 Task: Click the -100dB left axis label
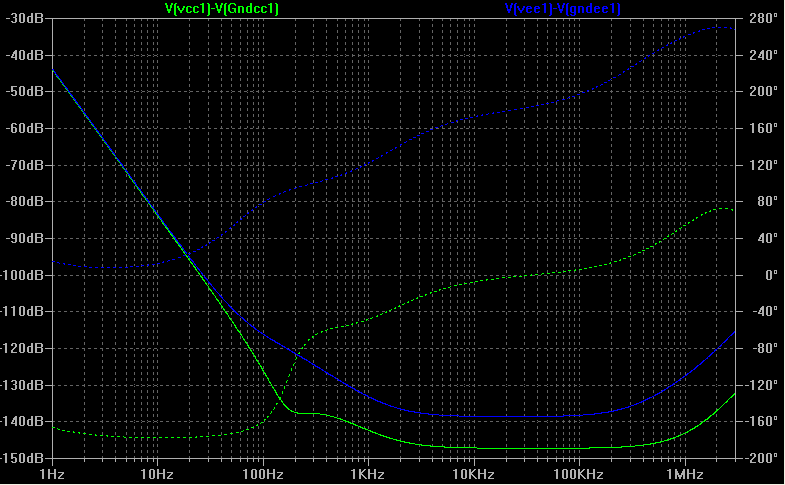(x=23, y=275)
